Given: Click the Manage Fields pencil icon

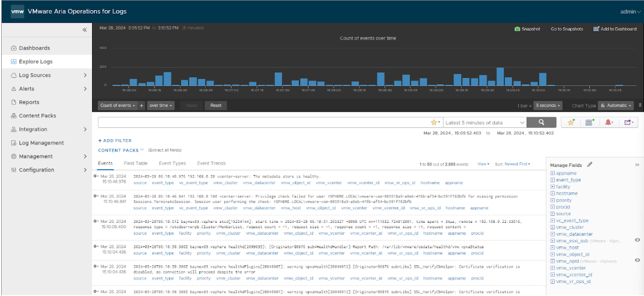Looking at the screenshot, I should coord(590,165).
